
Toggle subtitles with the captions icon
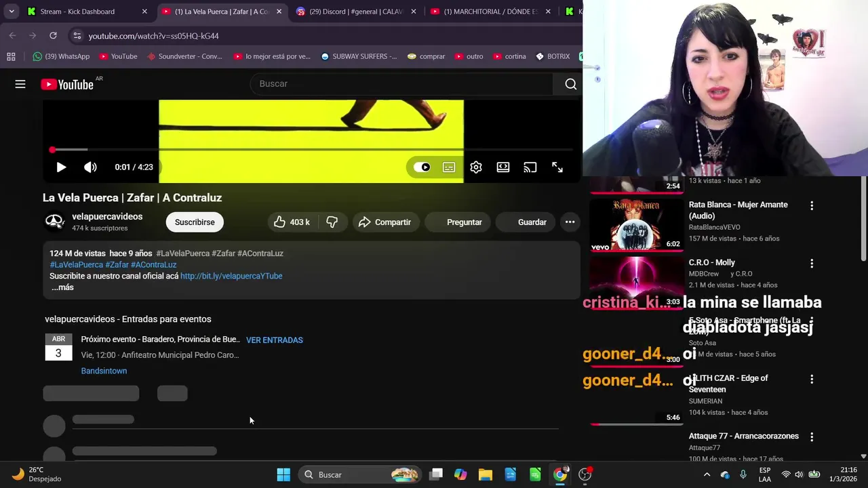tap(449, 167)
